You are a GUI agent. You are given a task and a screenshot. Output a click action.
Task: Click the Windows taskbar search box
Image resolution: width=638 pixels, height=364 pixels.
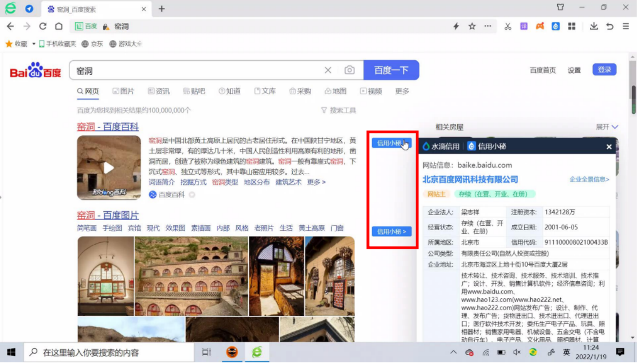coord(109,352)
